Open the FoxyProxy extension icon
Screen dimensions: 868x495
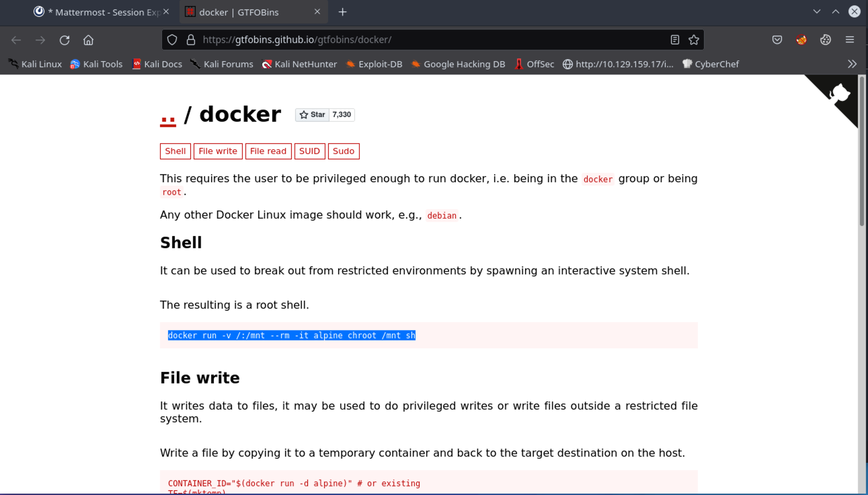pyautogui.click(x=801, y=40)
